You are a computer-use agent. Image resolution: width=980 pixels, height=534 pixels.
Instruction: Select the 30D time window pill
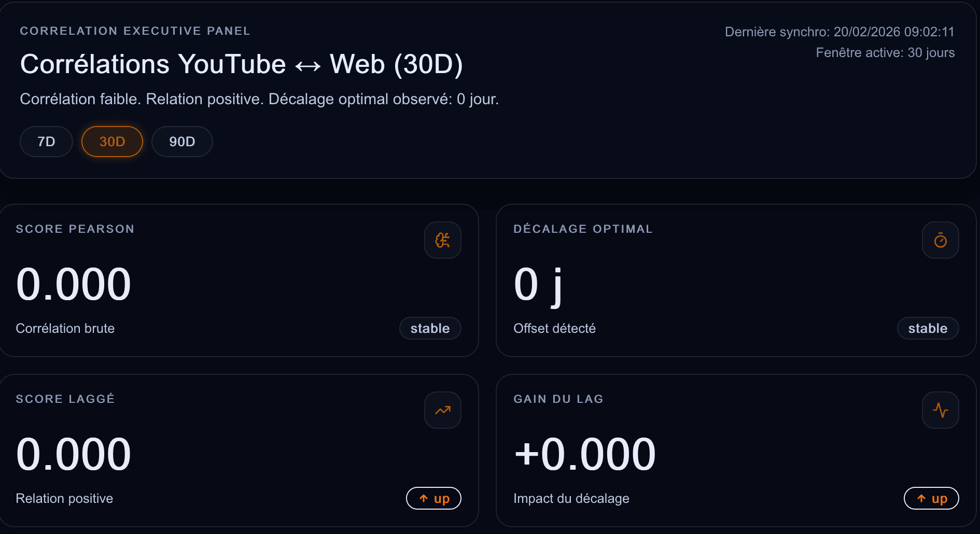[x=112, y=142]
